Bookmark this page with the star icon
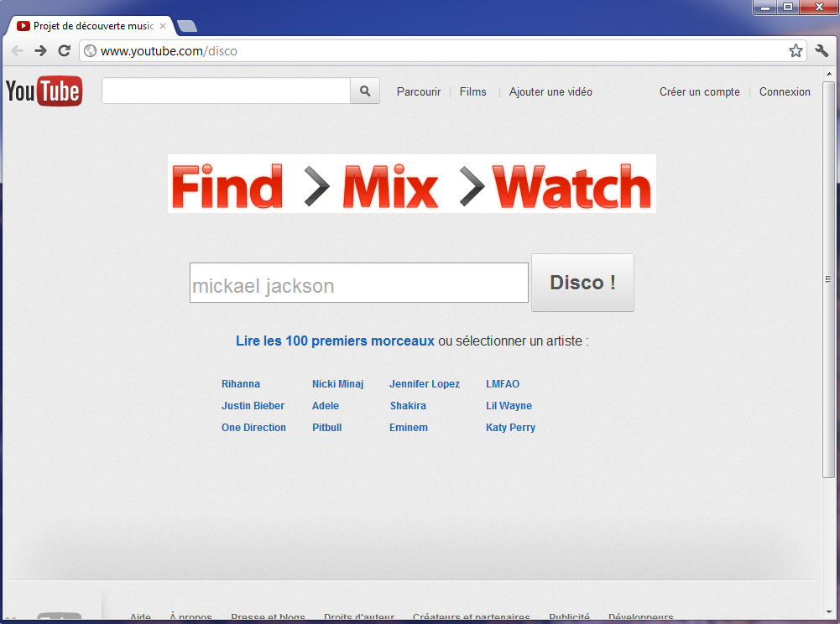This screenshot has height=624, width=840. pos(796,51)
